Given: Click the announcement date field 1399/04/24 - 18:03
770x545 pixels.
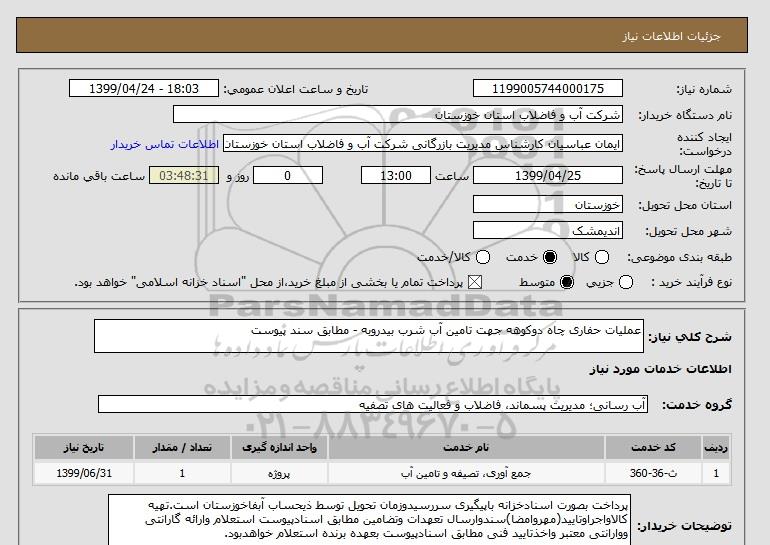Looking at the screenshot, I should pyautogui.click(x=144, y=89).
